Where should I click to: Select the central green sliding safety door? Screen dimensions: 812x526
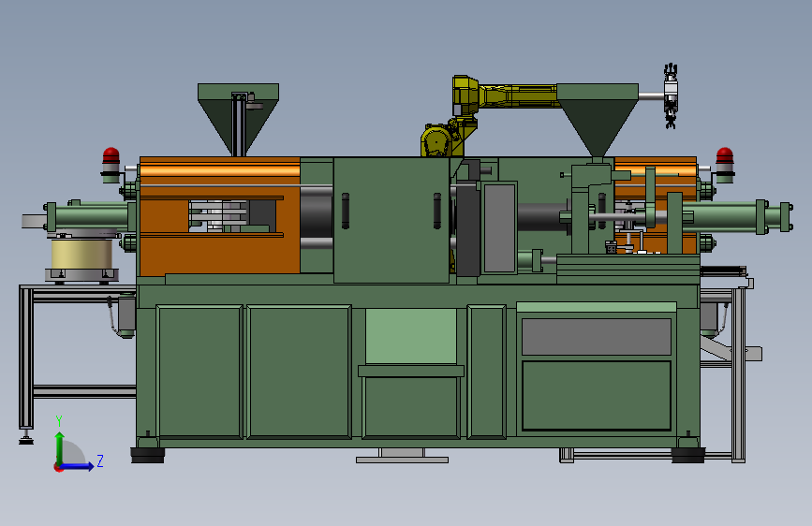tap(391, 221)
